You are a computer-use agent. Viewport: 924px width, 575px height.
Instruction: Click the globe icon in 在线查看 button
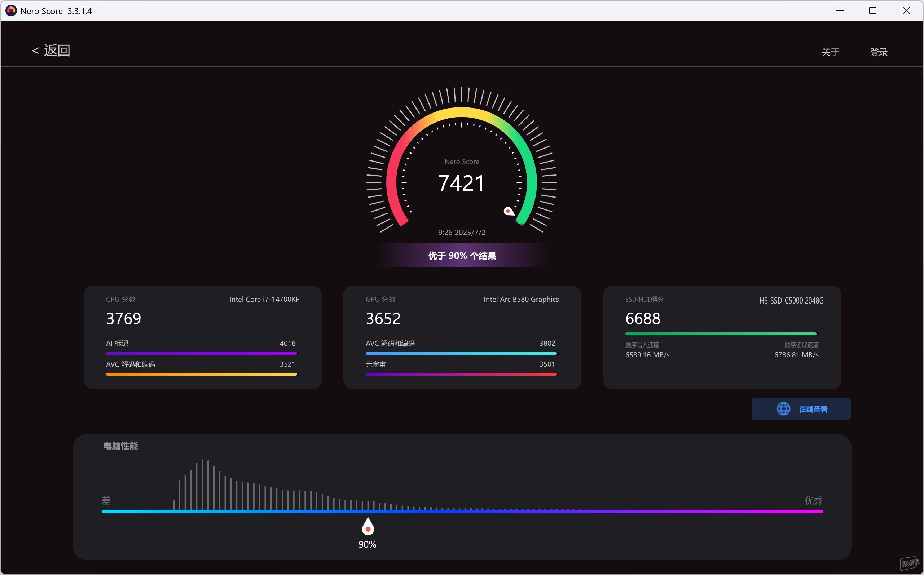click(x=783, y=409)
